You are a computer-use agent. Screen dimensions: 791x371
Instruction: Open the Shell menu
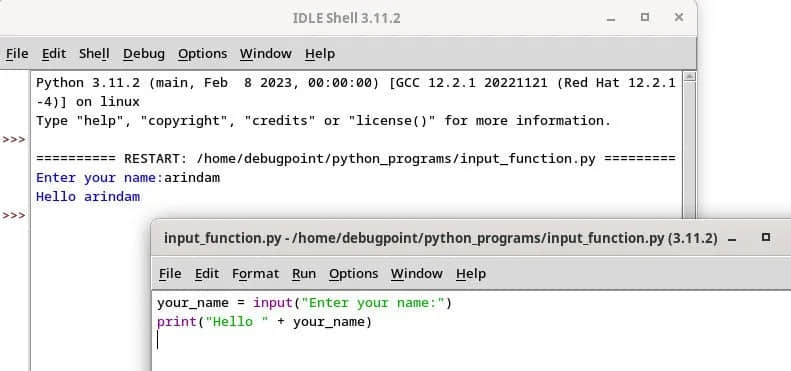point(94,54)
